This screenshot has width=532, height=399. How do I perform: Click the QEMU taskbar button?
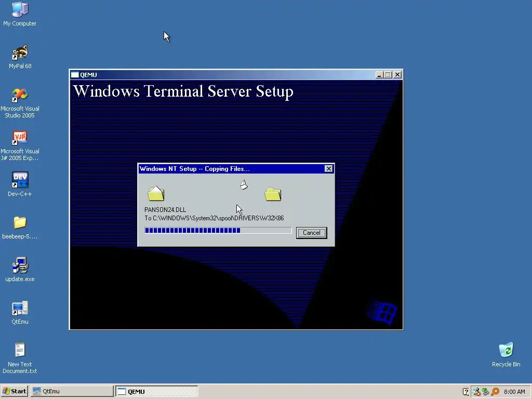(x=157, y=391)
